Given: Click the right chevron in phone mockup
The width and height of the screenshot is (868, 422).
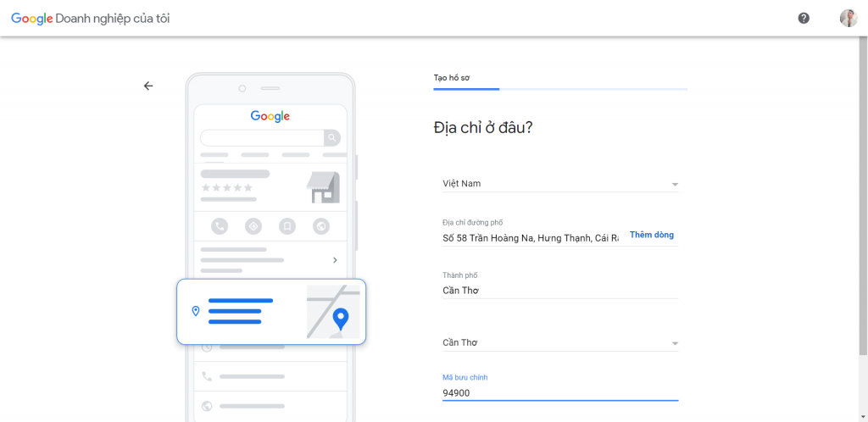Looking at the screenshot, I should pyautogui.click(x=335, y=260).
